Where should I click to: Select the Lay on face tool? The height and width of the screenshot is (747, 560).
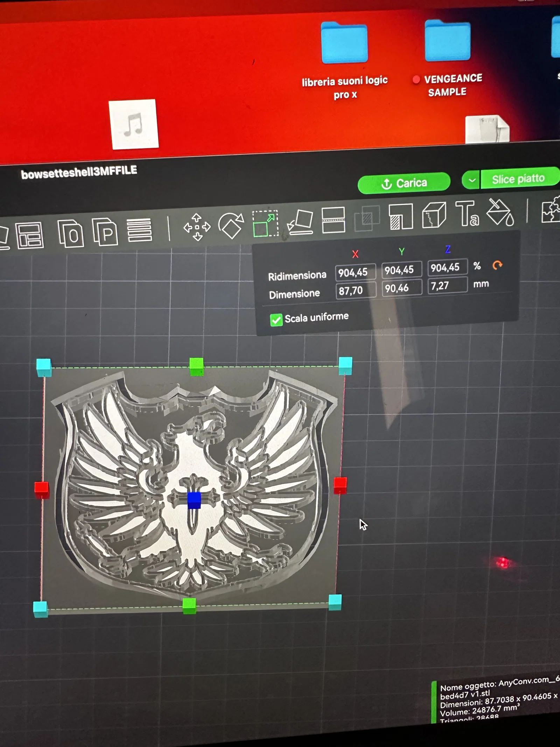(300, 222)
